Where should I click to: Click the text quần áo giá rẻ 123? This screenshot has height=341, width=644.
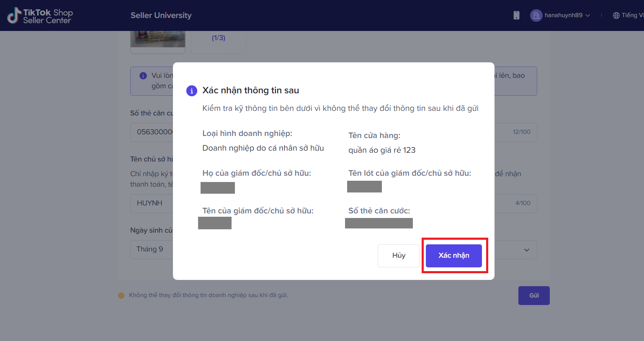click(382, 150)
